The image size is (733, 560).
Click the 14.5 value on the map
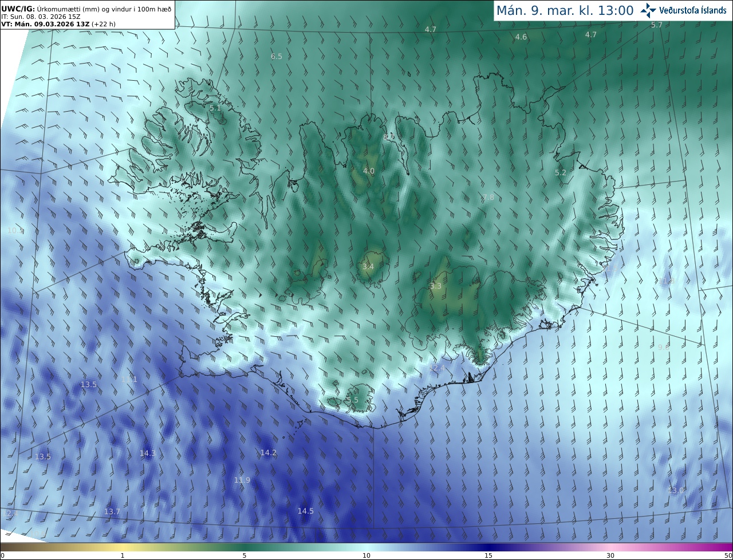coord(306,511)
